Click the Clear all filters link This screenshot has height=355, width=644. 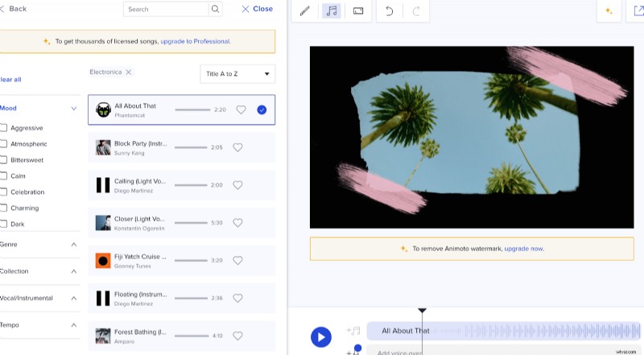[10, 80]
